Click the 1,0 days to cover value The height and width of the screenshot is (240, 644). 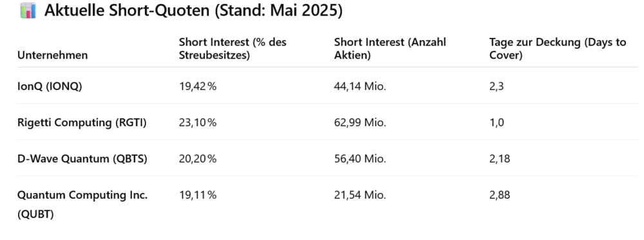point(497,123)
